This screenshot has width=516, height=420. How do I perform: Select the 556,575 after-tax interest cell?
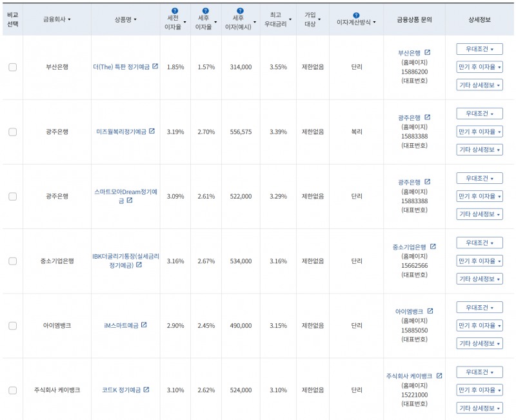pos(241,132)
